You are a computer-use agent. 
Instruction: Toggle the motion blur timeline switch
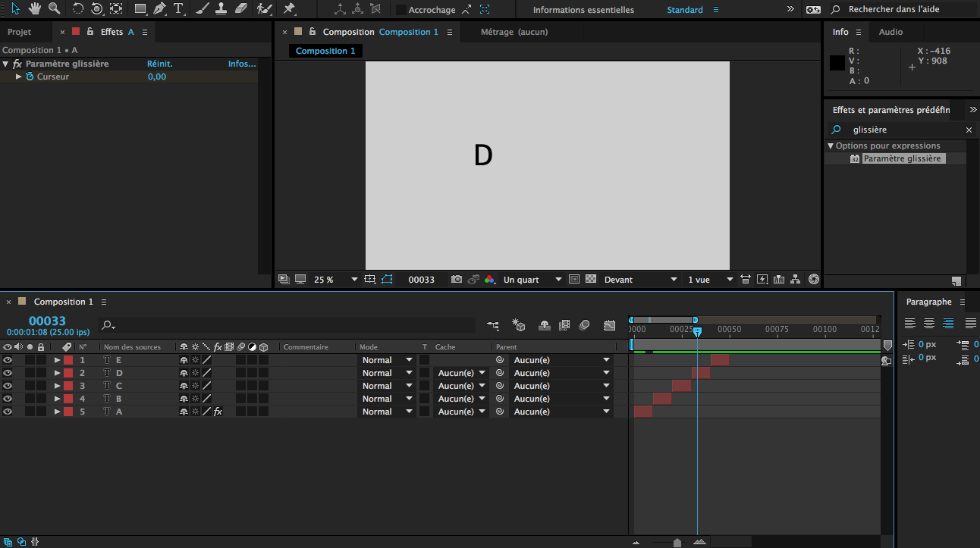[x=584, y=325]
